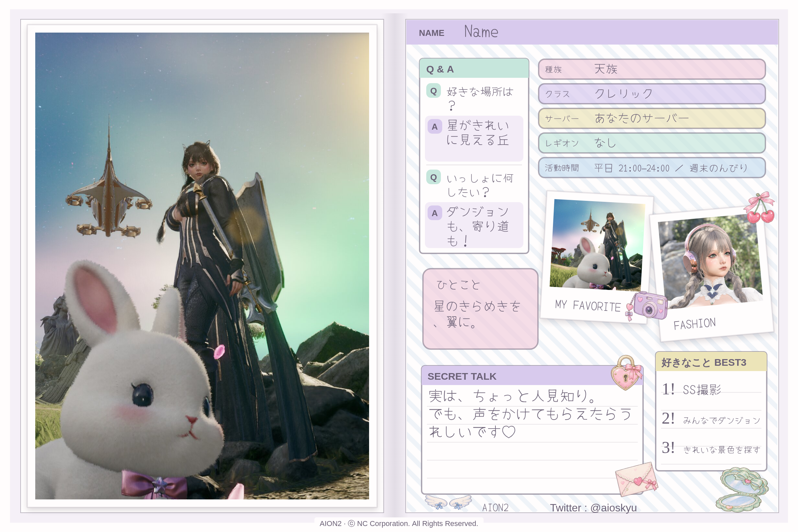This screenshot has height=532, width=798.
Task: Click the NC Corporation copyright notice
Action: click(x=399, y=523)
